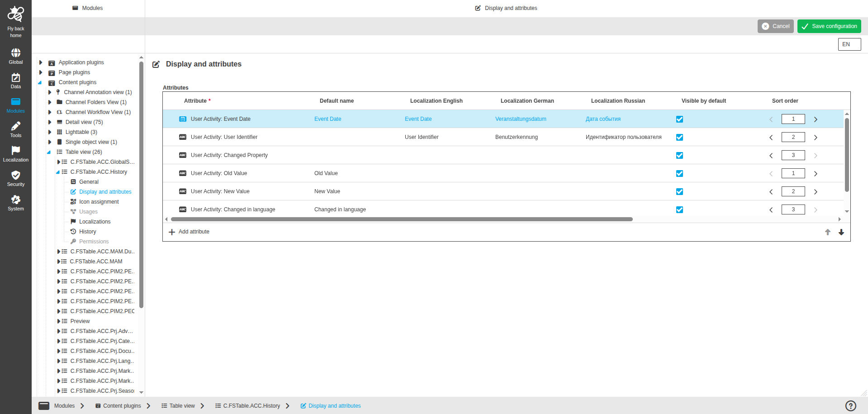Click the Save configuration button

click(829, 26)
